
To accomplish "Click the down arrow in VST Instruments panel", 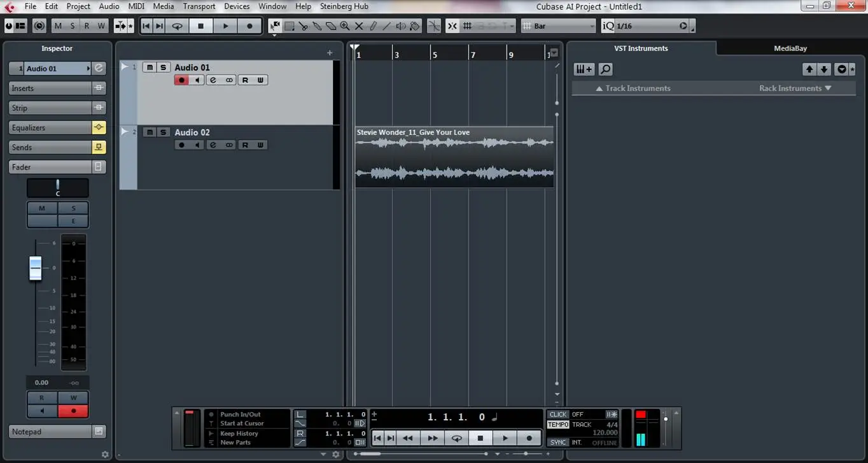I will (824, 69).
